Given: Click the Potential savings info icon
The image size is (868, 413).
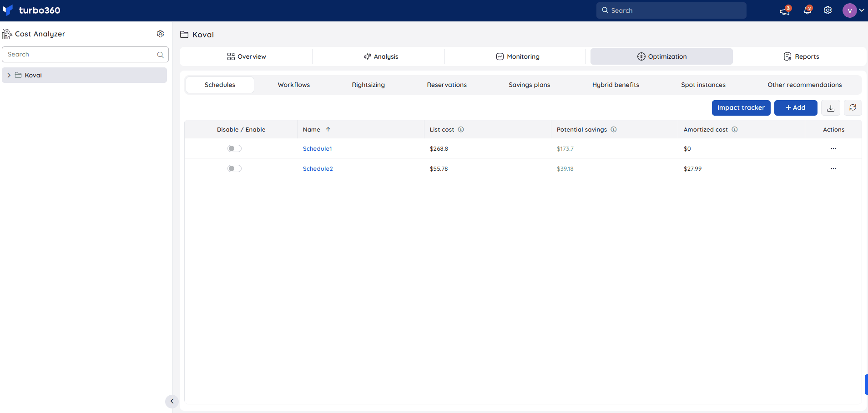Looking at the screenshot, I should point(613,129).
